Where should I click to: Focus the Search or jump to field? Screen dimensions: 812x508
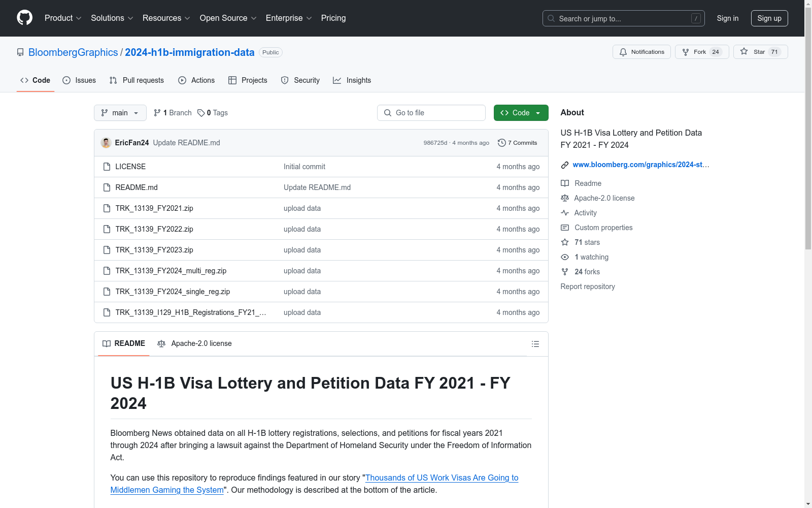(624, 18)
